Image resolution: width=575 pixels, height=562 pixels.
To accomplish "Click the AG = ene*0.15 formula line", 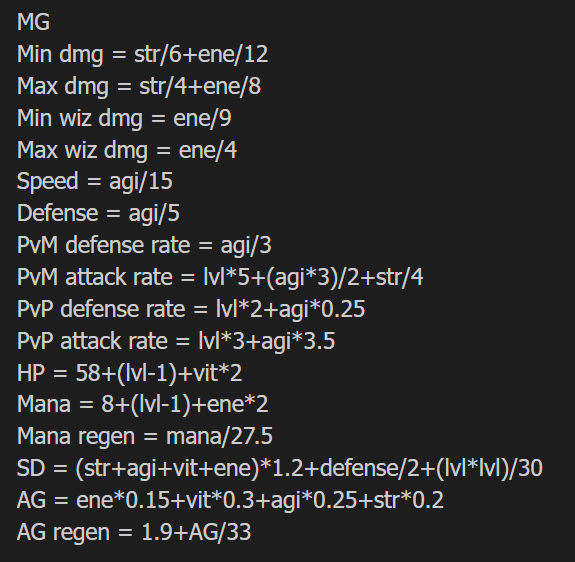I will [x=230, y=500].
